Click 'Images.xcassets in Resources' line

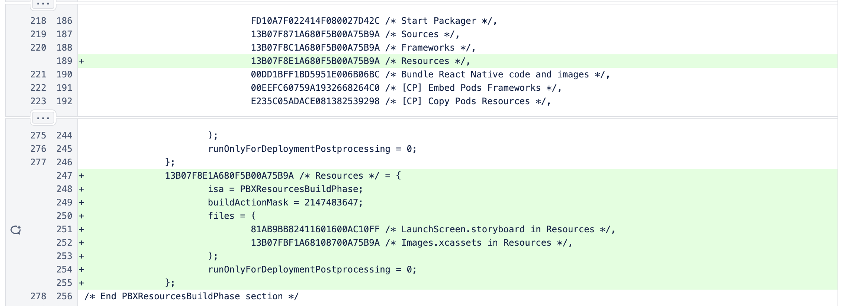pyautogui.click(x=411, y=243)
